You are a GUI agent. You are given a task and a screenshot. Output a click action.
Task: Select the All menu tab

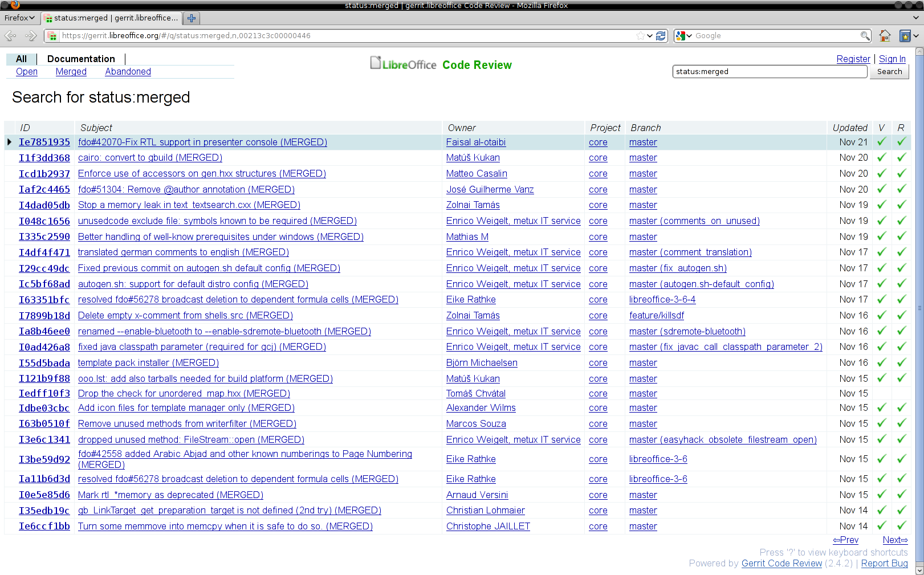[22, 59]
